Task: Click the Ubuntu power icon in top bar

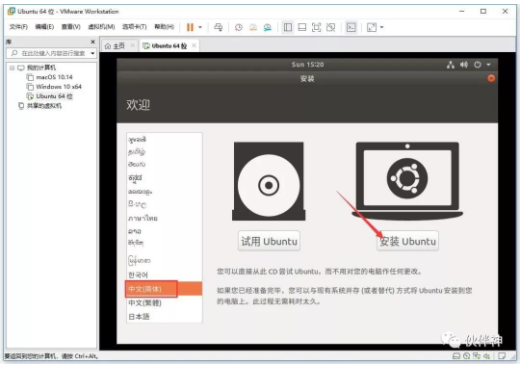Action: 478,65
